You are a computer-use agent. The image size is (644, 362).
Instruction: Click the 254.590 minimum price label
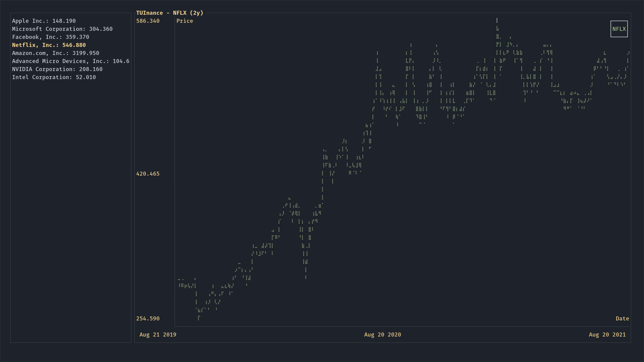(148, 318)
